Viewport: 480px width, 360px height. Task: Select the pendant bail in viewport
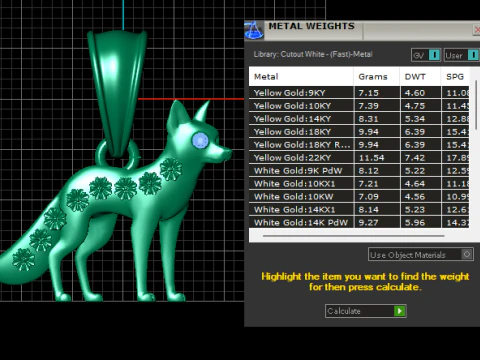coord(117,92)
